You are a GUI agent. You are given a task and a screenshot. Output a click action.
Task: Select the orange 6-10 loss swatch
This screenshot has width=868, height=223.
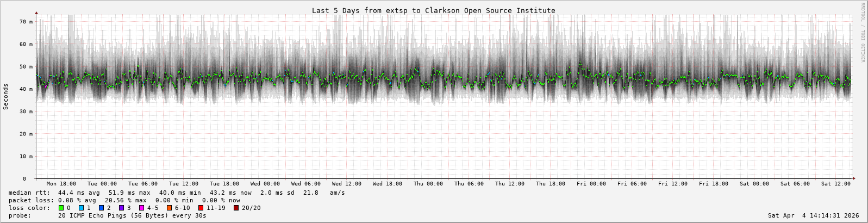[169, 208]
